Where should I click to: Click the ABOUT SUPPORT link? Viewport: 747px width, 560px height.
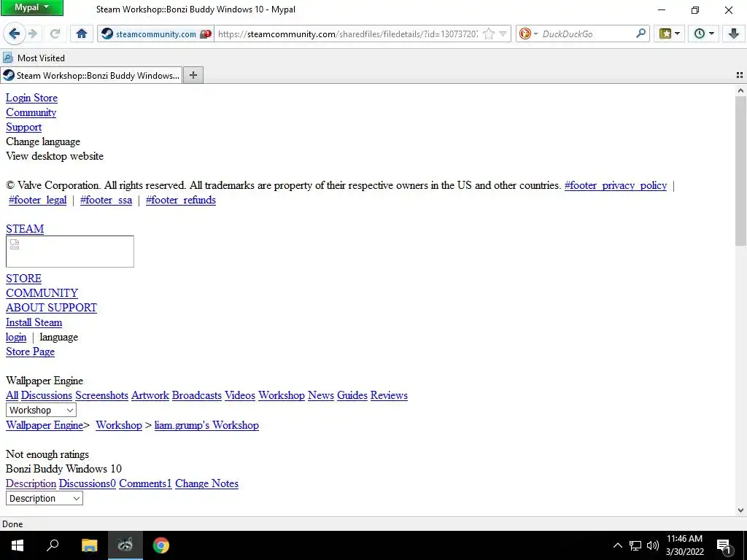pyautogui.click(x=52, y=308)
